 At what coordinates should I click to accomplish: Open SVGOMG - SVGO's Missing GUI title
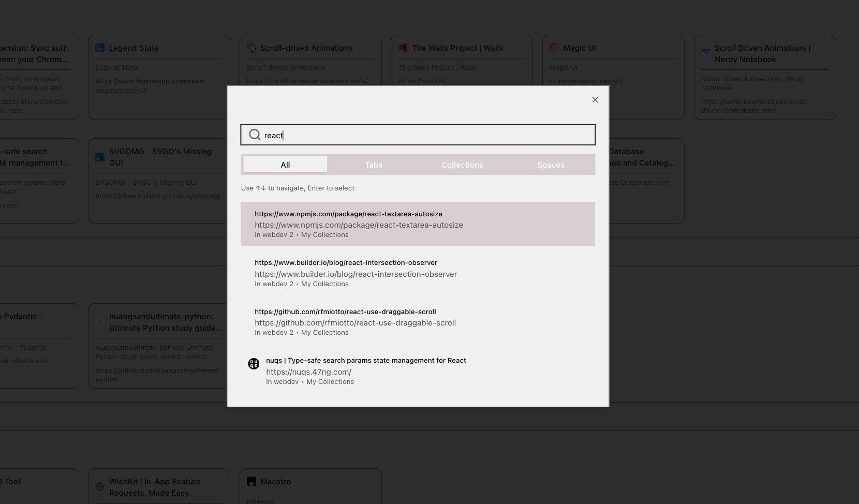(x=160, y=157)
